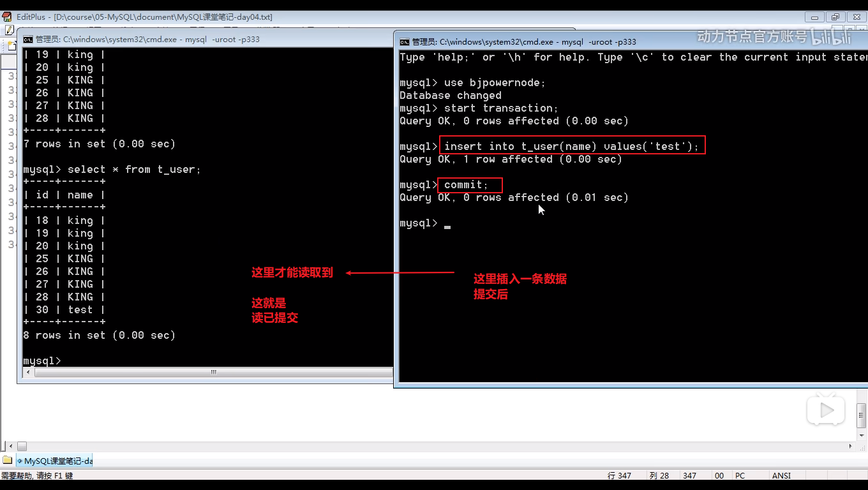Open the system menu icon of right cmd window
Image resolution: width=868 pixels, height=490 pixels.
click(405, 41)
